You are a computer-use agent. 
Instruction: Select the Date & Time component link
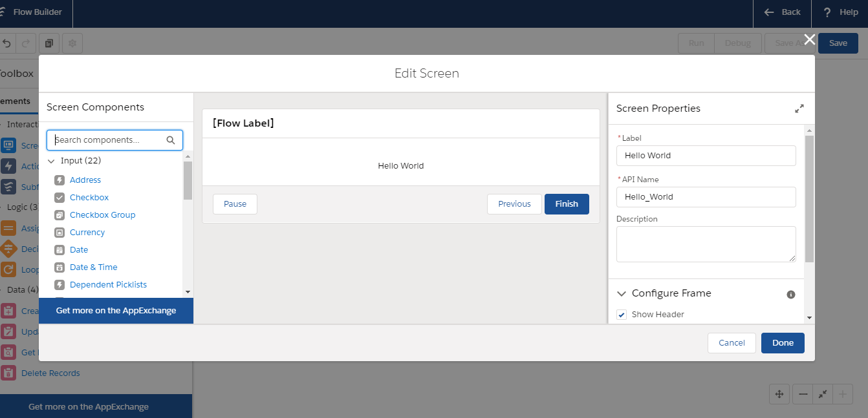click(94, 267)
